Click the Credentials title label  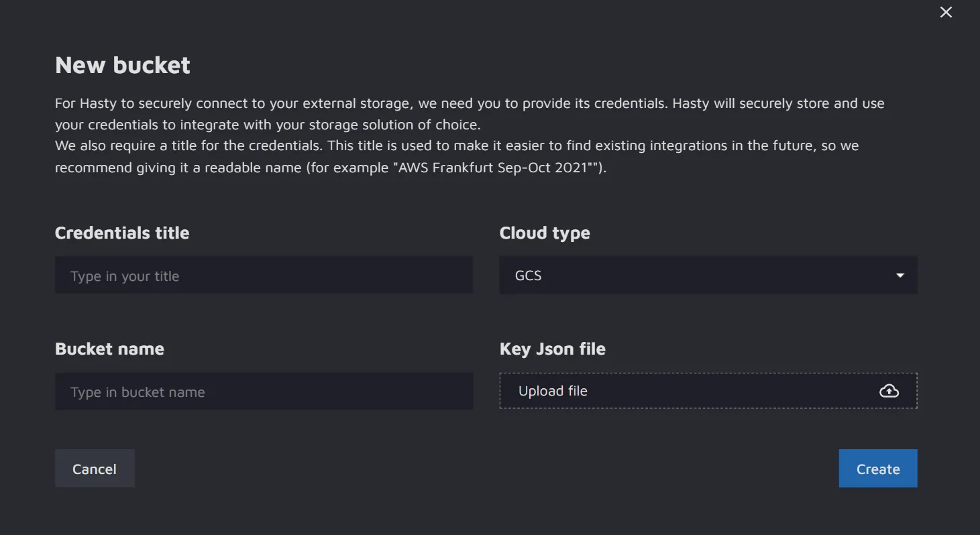(122, 233)
